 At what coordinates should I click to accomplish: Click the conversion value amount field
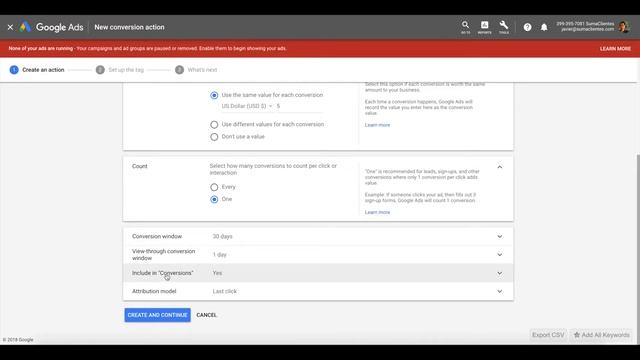300,106
